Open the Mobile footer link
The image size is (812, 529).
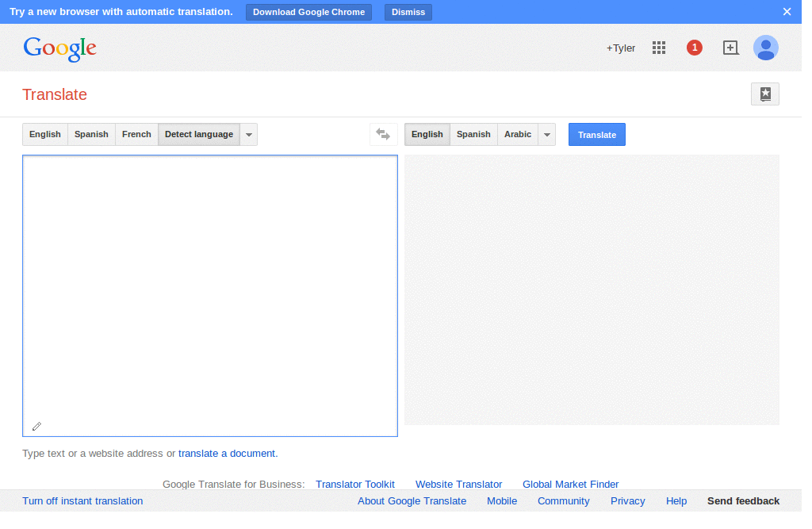[x=502, y=501]
